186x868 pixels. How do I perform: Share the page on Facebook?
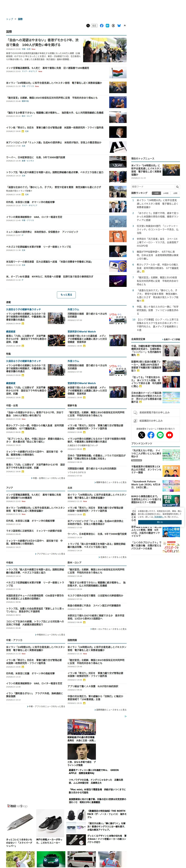(102, 26)
